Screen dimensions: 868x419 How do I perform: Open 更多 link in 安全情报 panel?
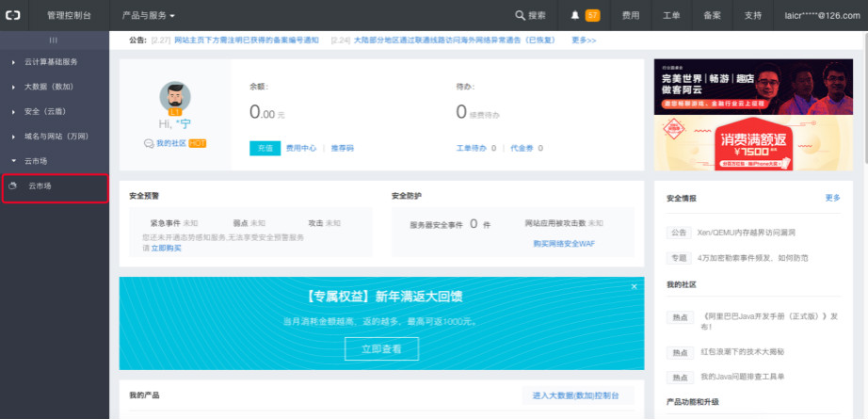pyautogui.click(x=832, y=198)
